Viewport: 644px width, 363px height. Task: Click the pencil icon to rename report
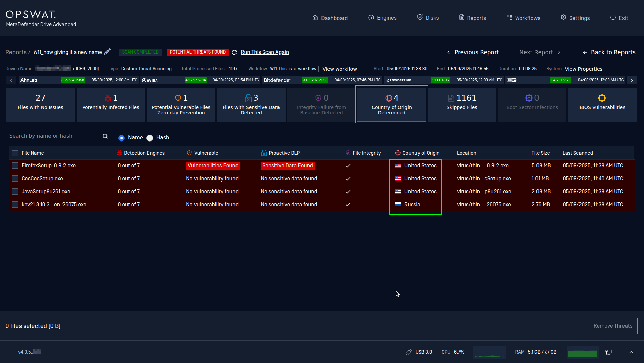point(108,52)
